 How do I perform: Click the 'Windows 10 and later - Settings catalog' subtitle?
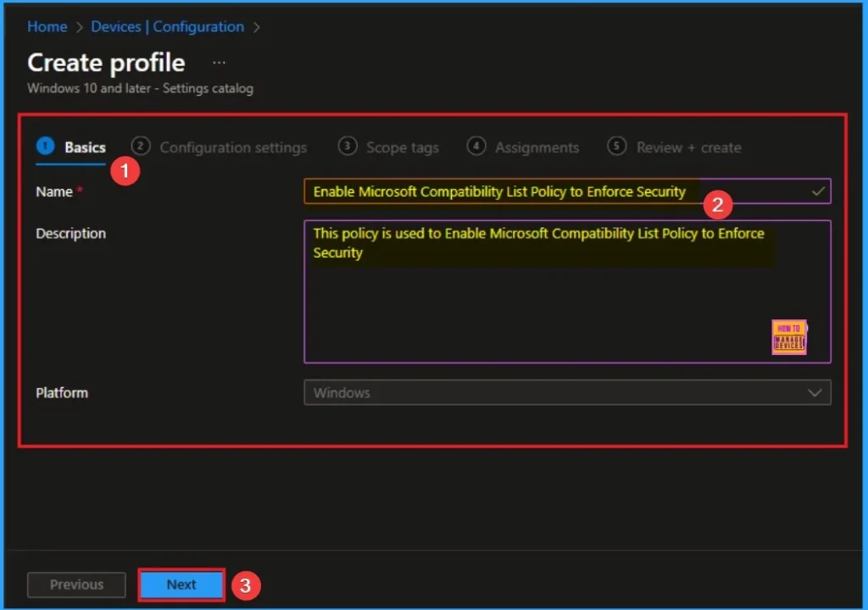pos(140,89)
